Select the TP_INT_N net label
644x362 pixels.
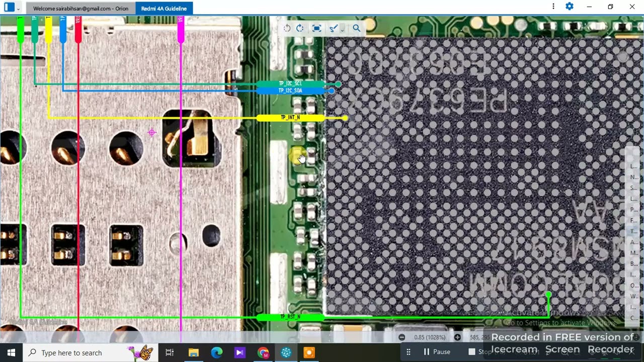(x=290, y=118)
